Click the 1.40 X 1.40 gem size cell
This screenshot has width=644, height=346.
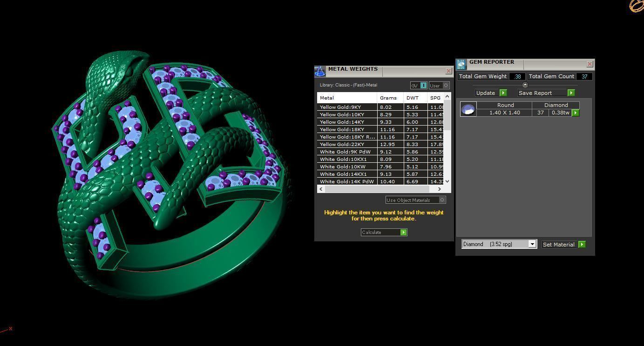tap(504, 113)
